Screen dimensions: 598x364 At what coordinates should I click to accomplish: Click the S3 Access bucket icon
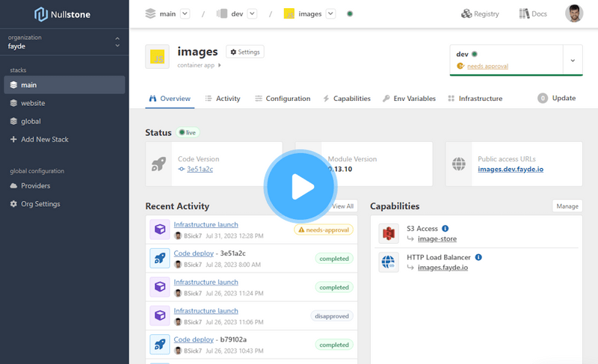[x=389, y=233]
